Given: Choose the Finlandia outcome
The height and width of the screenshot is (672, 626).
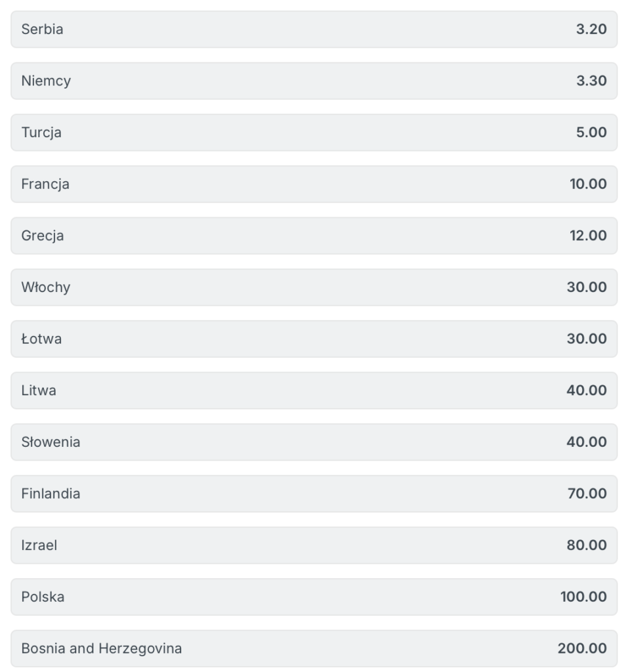Looking at the screenshot, I should 314,493.
